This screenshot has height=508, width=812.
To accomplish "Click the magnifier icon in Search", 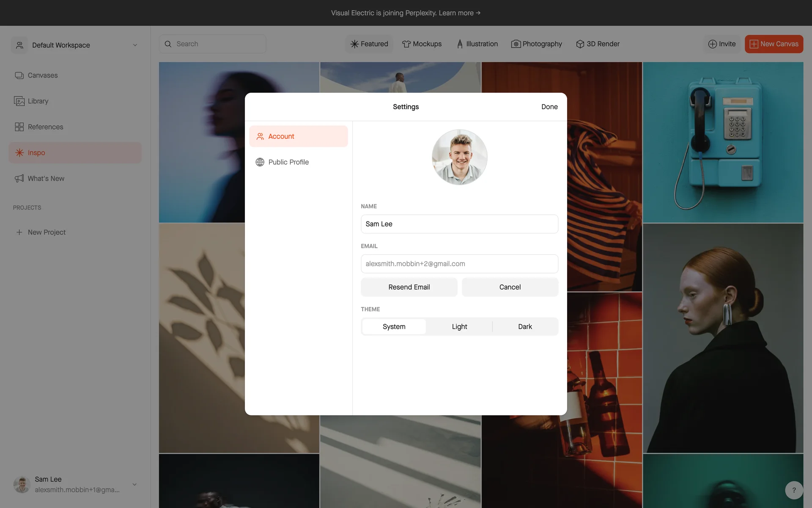I will click(x=168, y=44).
